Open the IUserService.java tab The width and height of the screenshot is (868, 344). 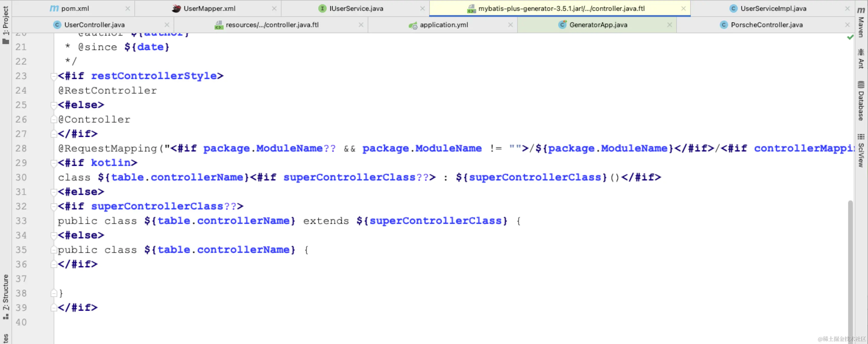(x=356, y=9)
